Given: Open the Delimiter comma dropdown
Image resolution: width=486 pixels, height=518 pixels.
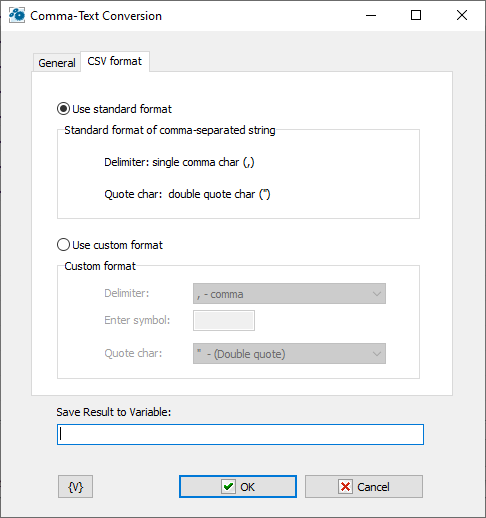Looking at the screenshot, I should 289,294.
